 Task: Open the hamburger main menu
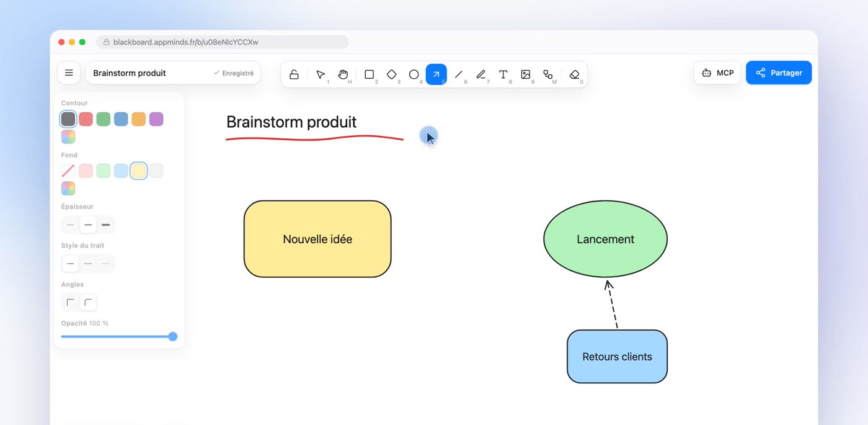[69, 73]
